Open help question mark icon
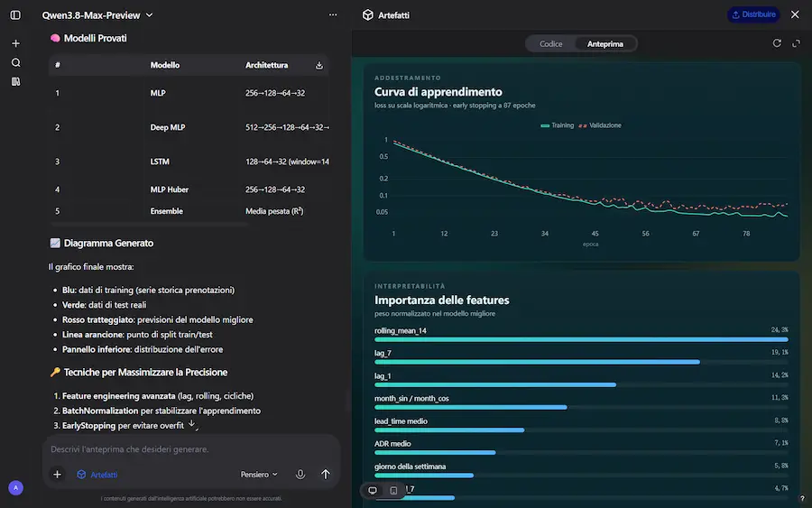Image resolution: width=812 pixels, height=508 pixels. click(802, 499)
